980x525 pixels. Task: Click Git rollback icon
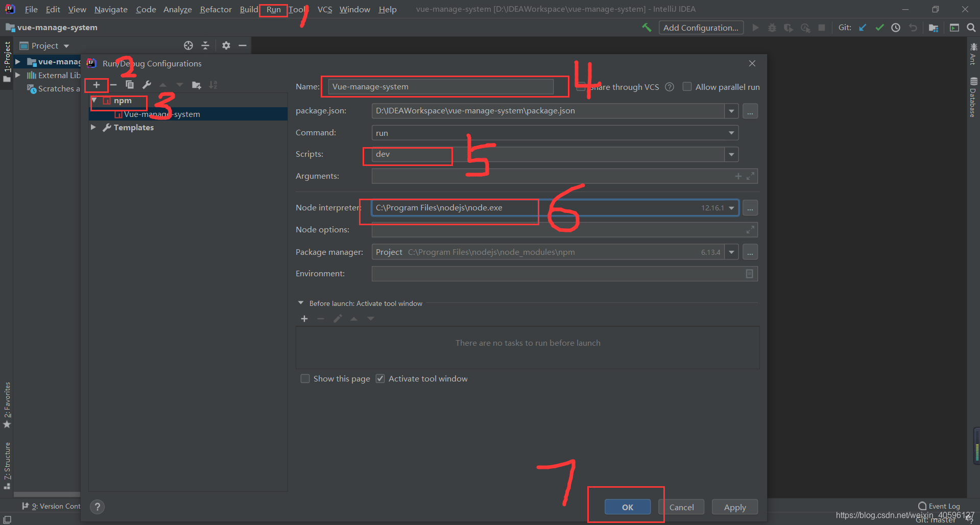click(x=913, y=28)
